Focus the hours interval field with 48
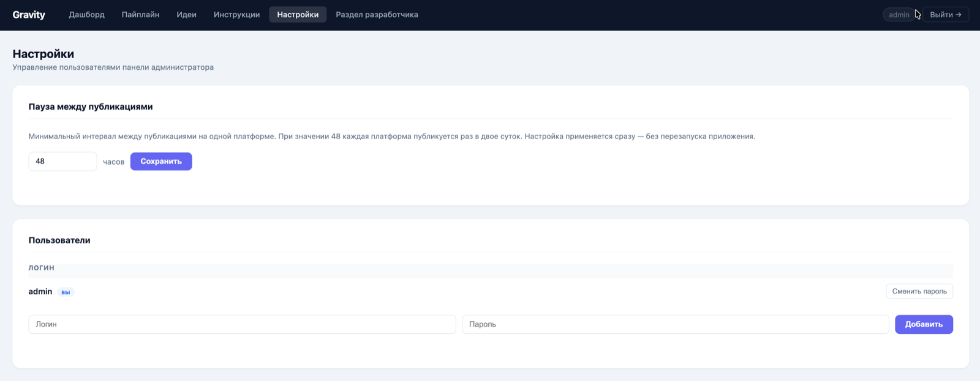 point(62,161)
